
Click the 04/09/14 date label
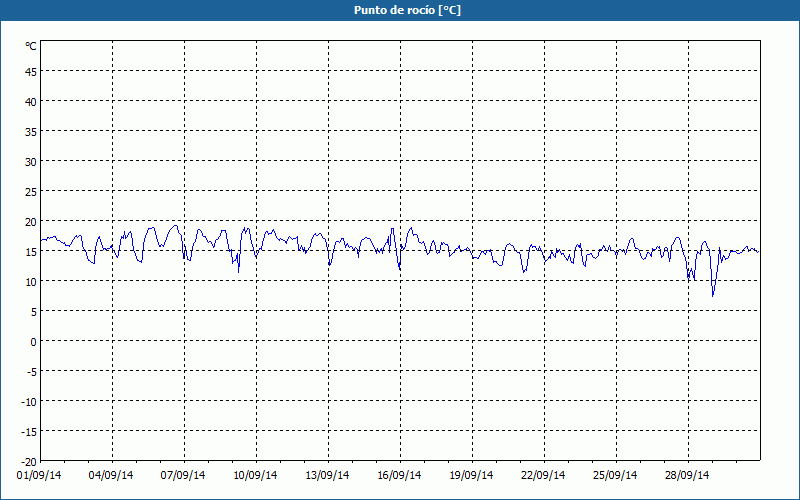coord(111,475)
